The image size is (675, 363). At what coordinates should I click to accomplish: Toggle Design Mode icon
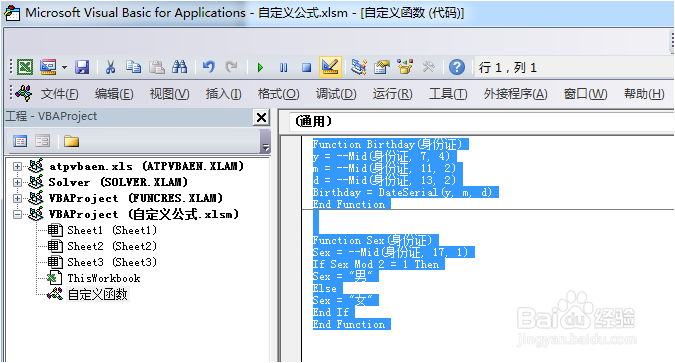coord(330,67)
